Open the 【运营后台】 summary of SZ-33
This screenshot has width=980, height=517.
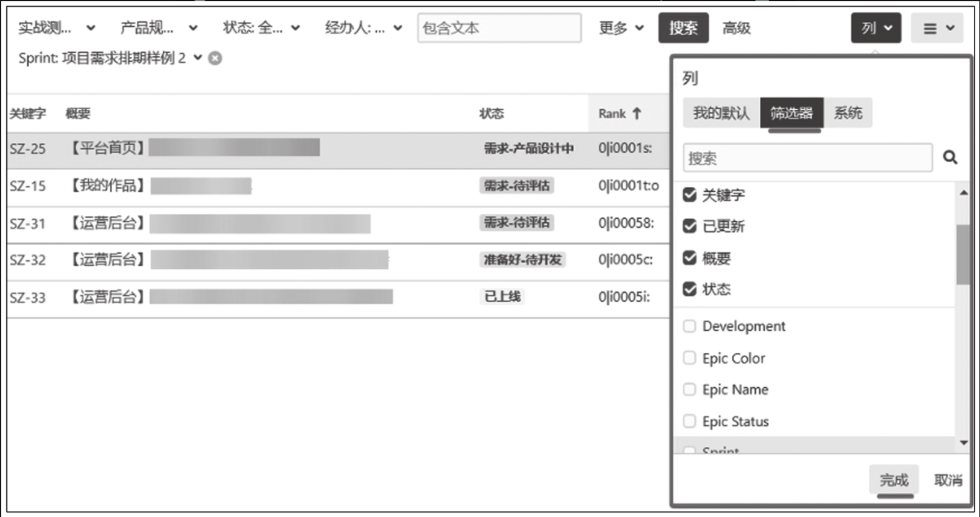(x=107, y=297)
